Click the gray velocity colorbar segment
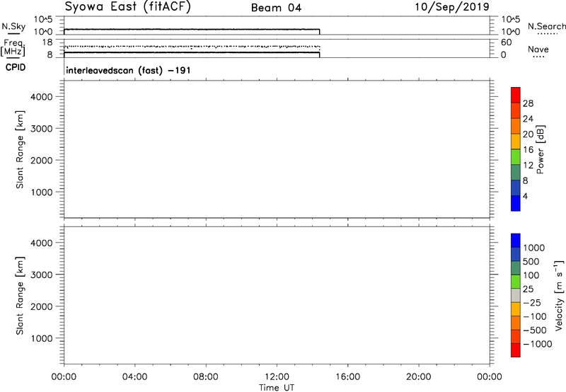The width and height of the screenshot is (566, 392). pyautogui.click(x=516, y=296)
